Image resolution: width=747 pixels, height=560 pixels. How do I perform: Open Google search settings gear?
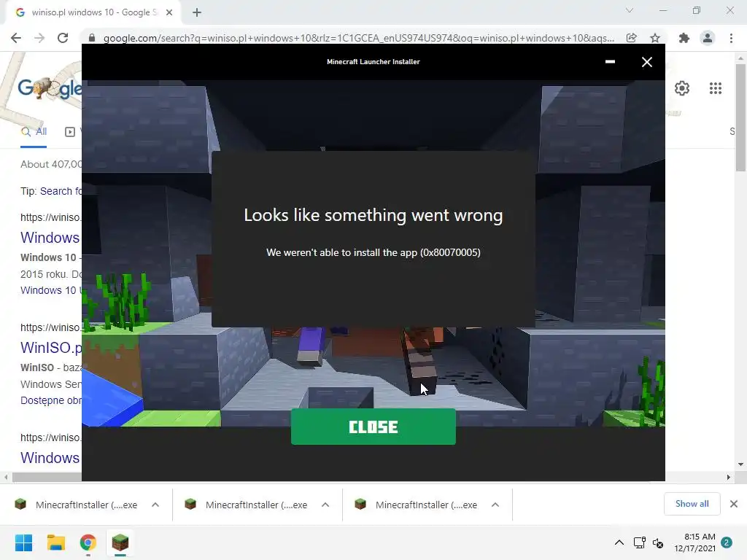[682, 88]
